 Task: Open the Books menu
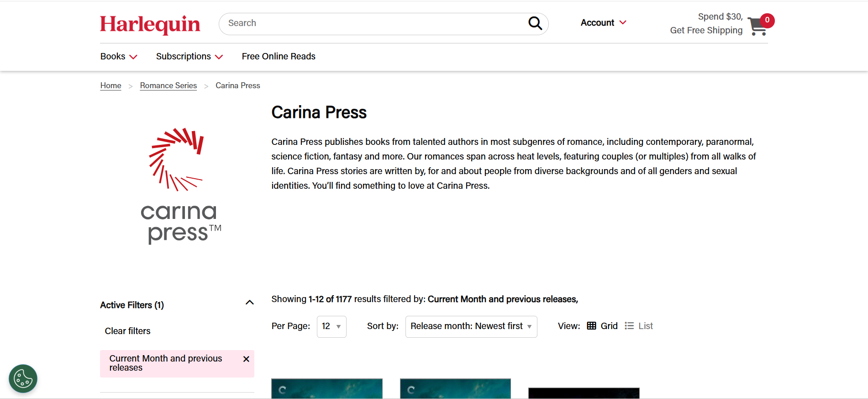click(119, 57)
